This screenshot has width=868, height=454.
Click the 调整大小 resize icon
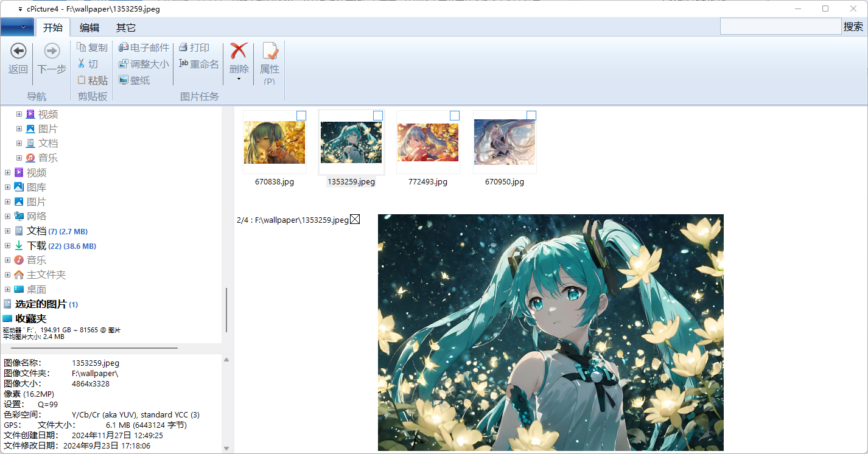tap(143, 63)
